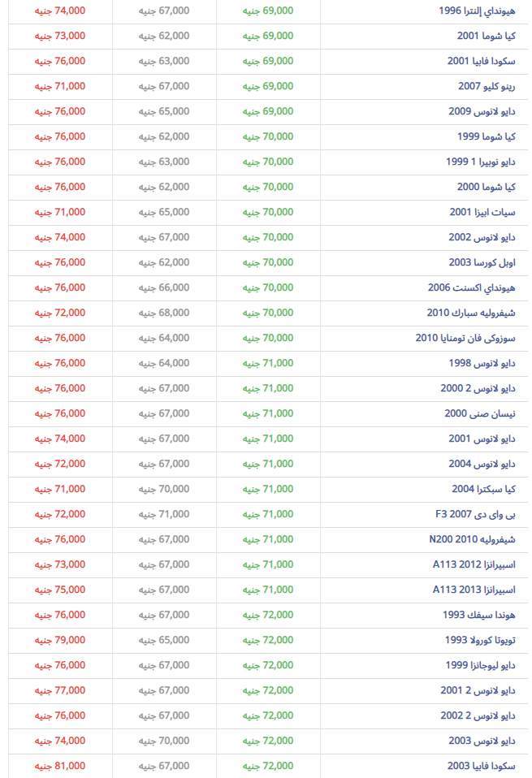Screen dimensions: 532x778
Task: Click the gray 68,000 جنيه minimum price
Action: 164,313
